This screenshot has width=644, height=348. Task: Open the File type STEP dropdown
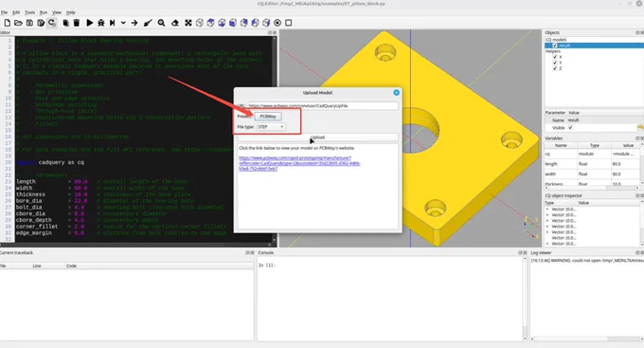[271, 127]
